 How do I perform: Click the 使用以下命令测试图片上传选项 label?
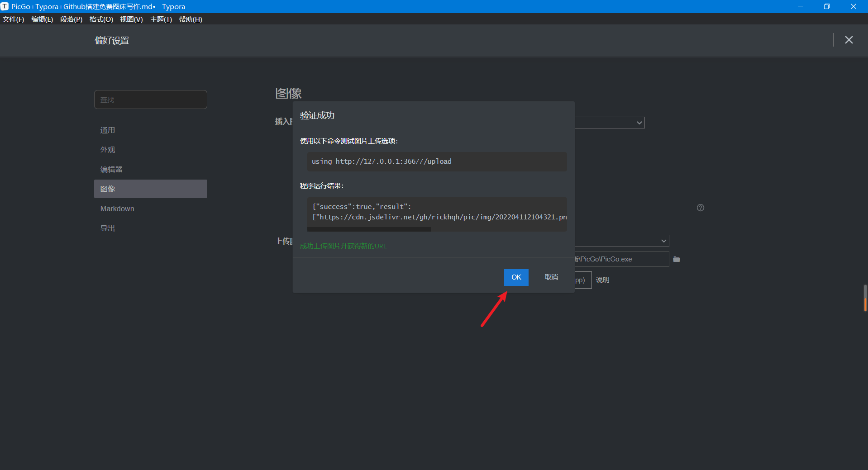(349, 141)
